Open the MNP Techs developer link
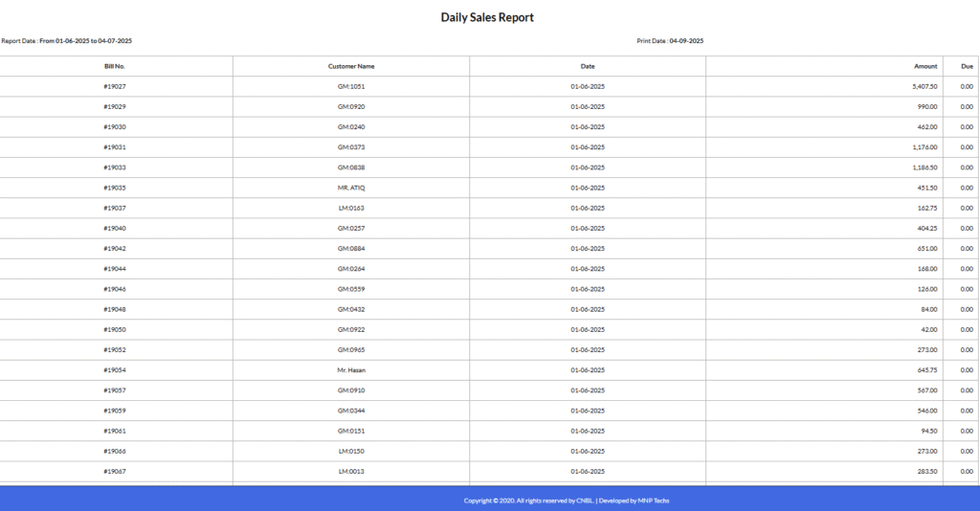The height and width of the screenshot is (511, 980). (x=653, y=500)
